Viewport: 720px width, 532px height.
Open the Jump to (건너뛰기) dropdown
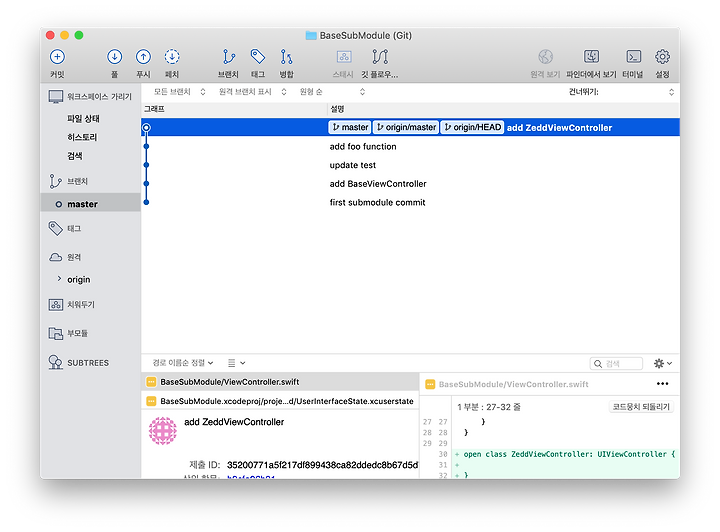[621, 92]
